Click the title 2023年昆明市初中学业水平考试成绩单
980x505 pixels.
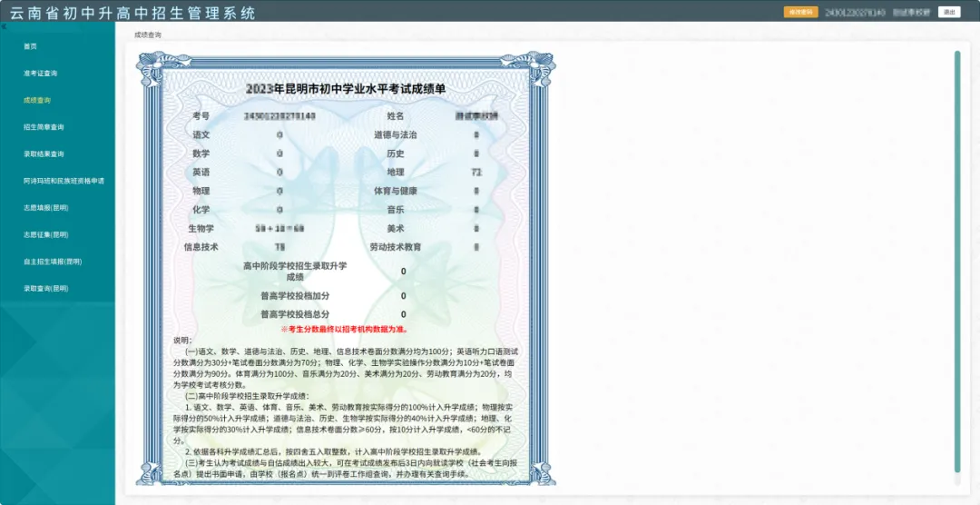tap(346, 89)
